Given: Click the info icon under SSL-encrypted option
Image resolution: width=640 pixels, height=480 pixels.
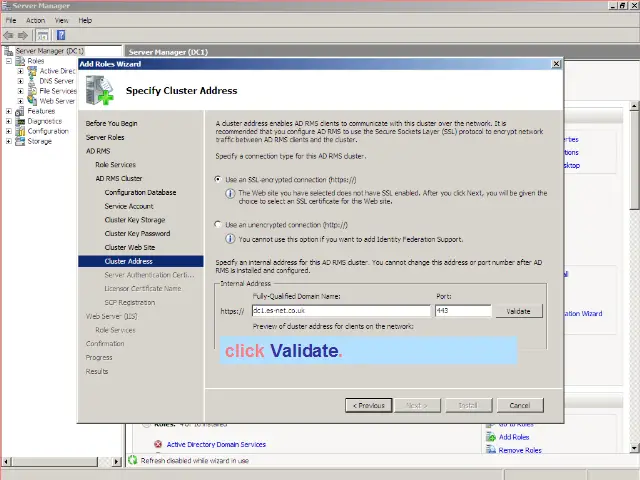Looking at the screenshot, I should coord(230,193).
